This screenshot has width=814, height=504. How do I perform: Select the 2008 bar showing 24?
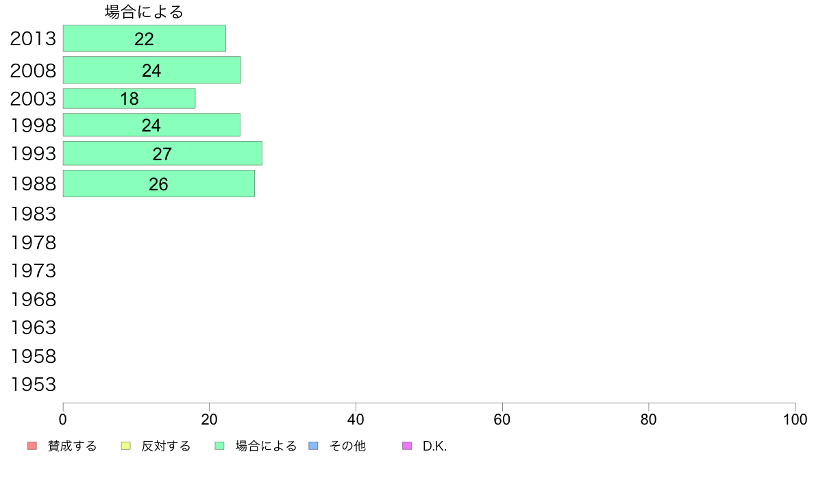pyautogui.click(x=151, y=70)
